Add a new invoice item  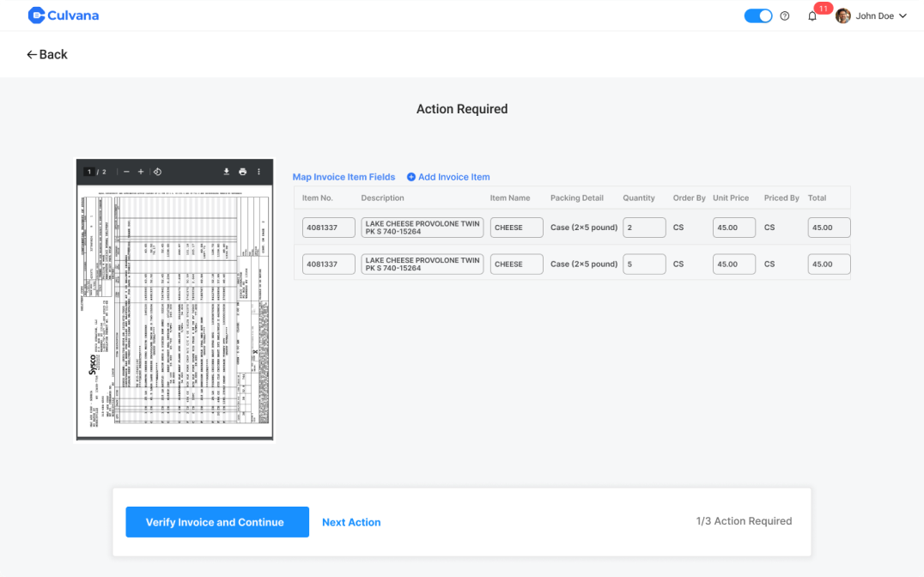(448, 177)
